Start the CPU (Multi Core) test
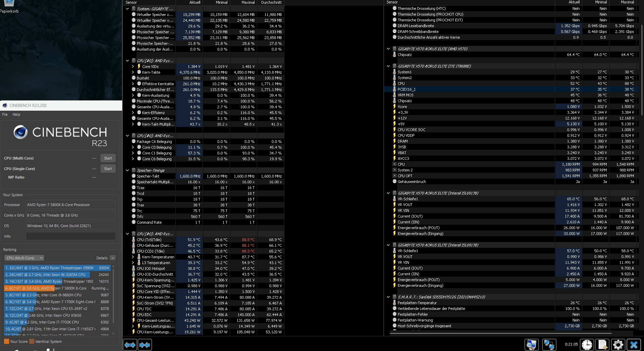The width and height of the screenshot is (644, 351). 108,158
